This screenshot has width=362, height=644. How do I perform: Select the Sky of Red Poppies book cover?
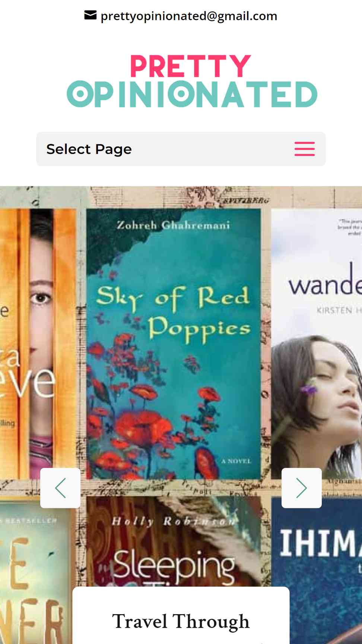tap(174, 344)
